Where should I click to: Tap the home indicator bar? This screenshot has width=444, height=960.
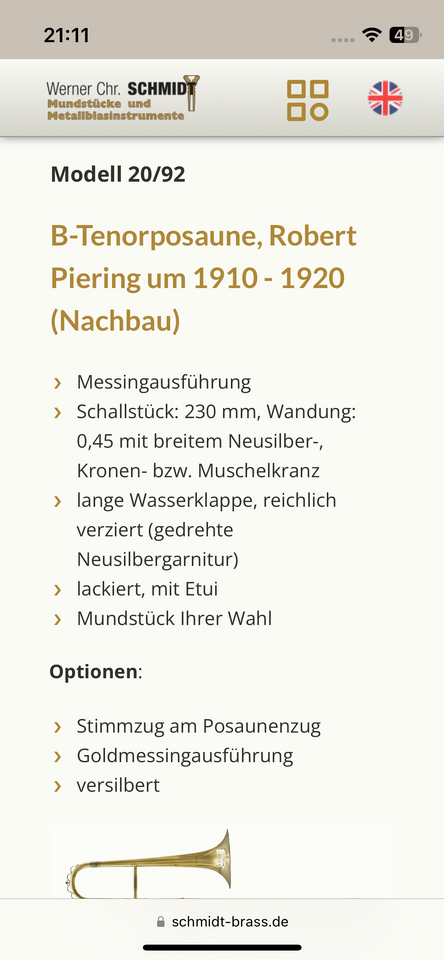[222, 947]
